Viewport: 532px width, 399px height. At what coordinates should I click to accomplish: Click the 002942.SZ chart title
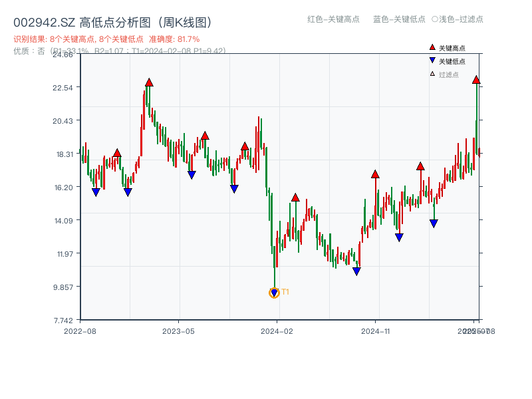112,23
